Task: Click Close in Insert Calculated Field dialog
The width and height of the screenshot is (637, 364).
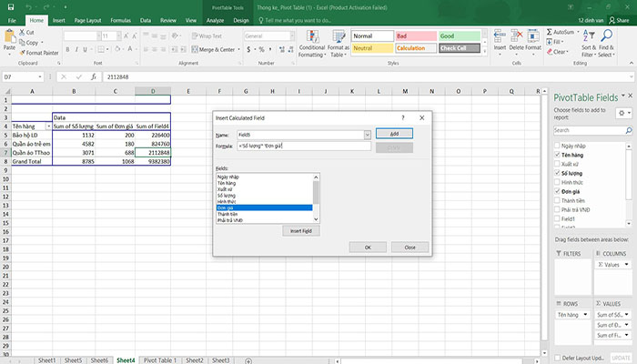Action: point(409,247)
